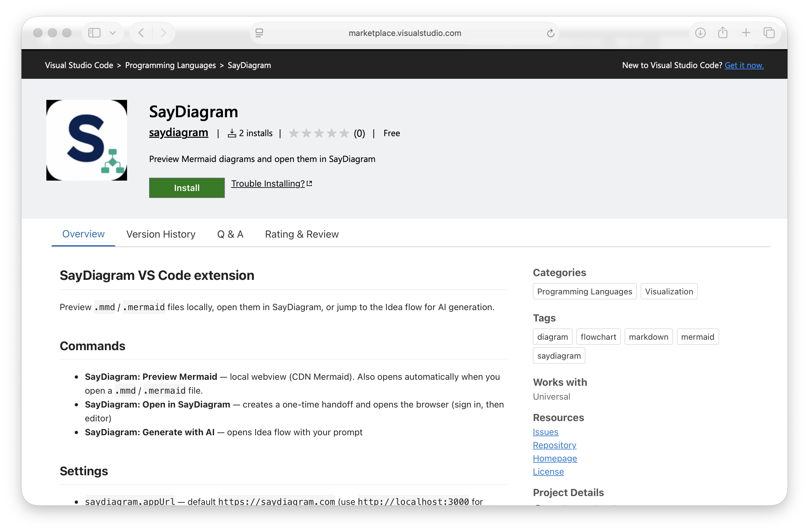
Task: Click the five-star rating display
Action: (x=319, y=133)
